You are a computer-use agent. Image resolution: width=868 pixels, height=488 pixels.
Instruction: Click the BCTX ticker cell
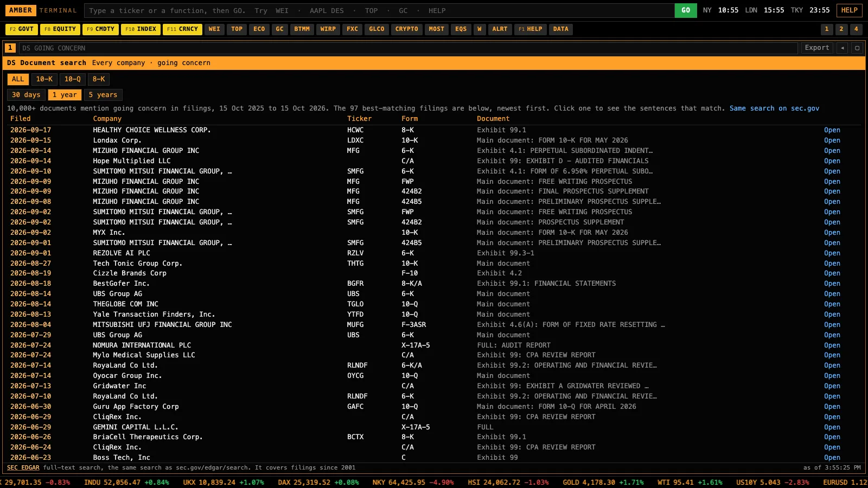click(355, 437)
